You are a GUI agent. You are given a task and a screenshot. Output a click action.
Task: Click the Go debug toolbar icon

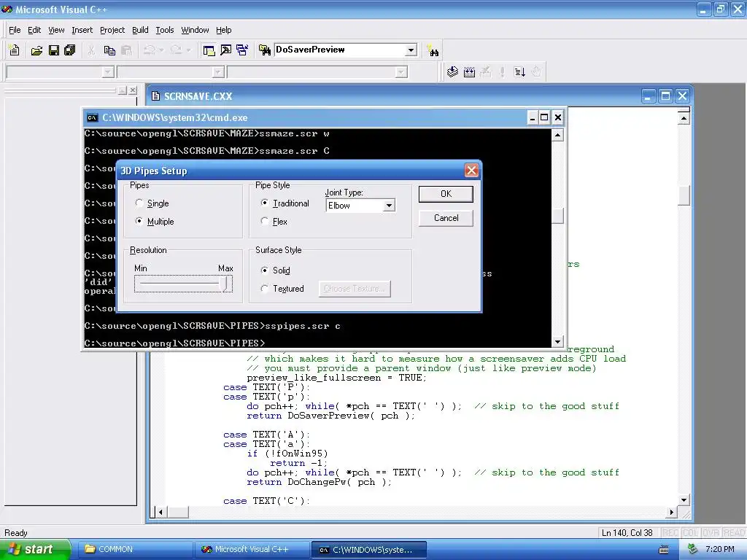519,72
